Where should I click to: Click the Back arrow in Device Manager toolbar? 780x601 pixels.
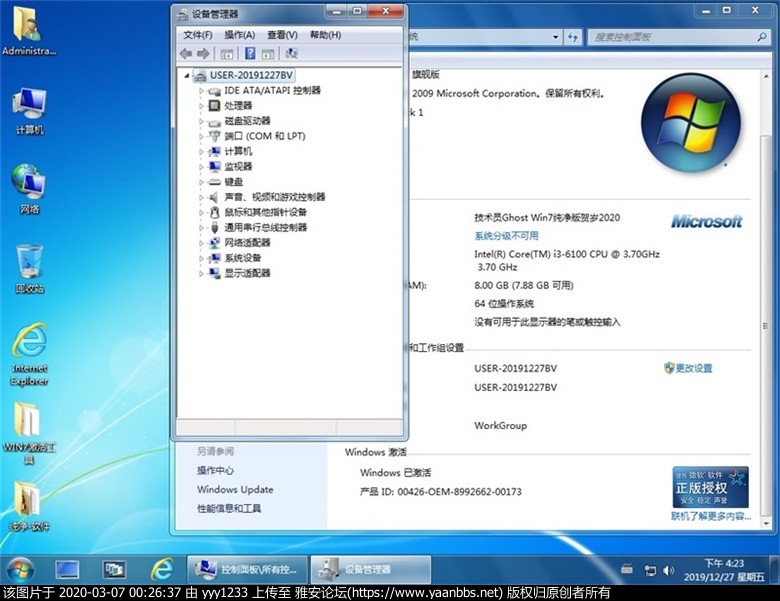tap(186, 54)
